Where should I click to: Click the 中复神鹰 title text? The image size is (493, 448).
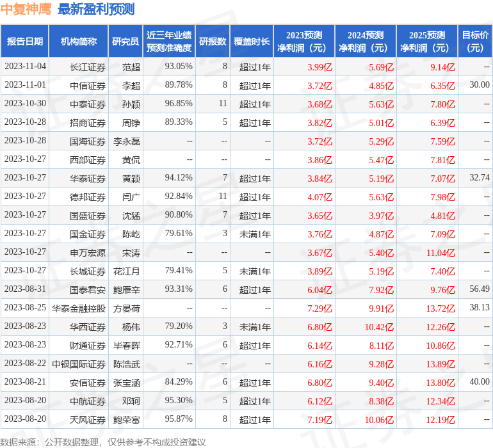pos(26,9)
